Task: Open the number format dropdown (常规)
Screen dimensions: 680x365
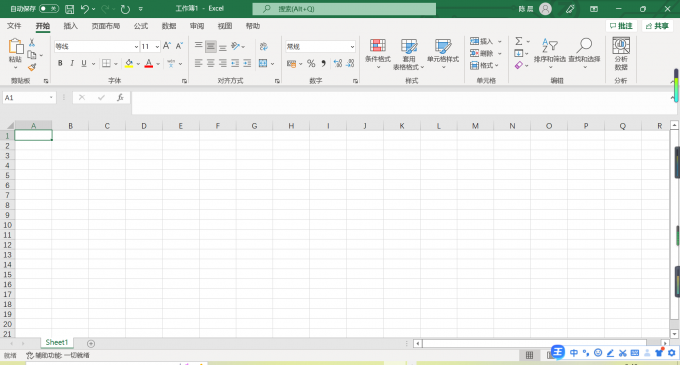Action: (x=352, y=46)
